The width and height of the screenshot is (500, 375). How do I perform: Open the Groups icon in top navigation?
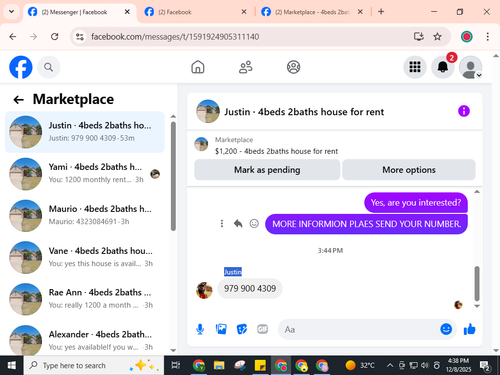(293, 67)
